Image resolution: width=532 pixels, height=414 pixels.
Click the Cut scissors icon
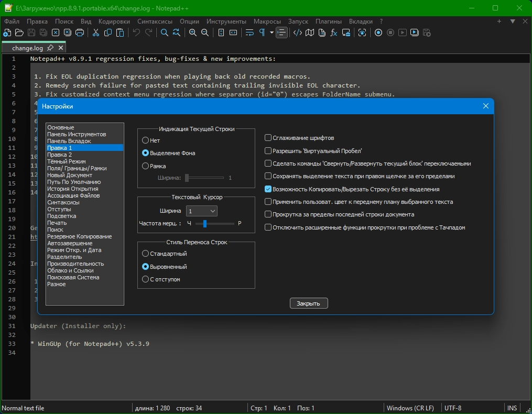pos(96,32)
